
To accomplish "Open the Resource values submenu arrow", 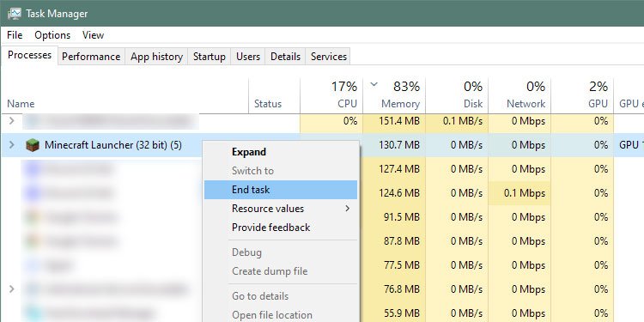I will [x=348, y=209].
